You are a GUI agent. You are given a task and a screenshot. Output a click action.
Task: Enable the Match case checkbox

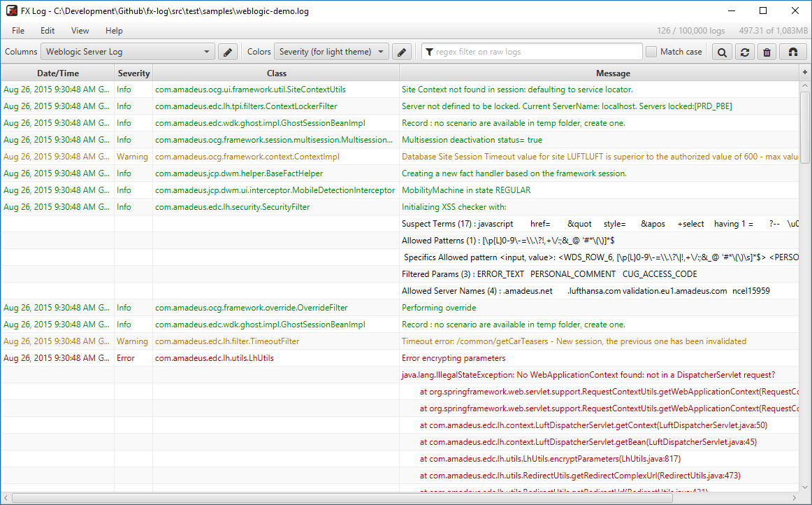[x=651, y=52]
